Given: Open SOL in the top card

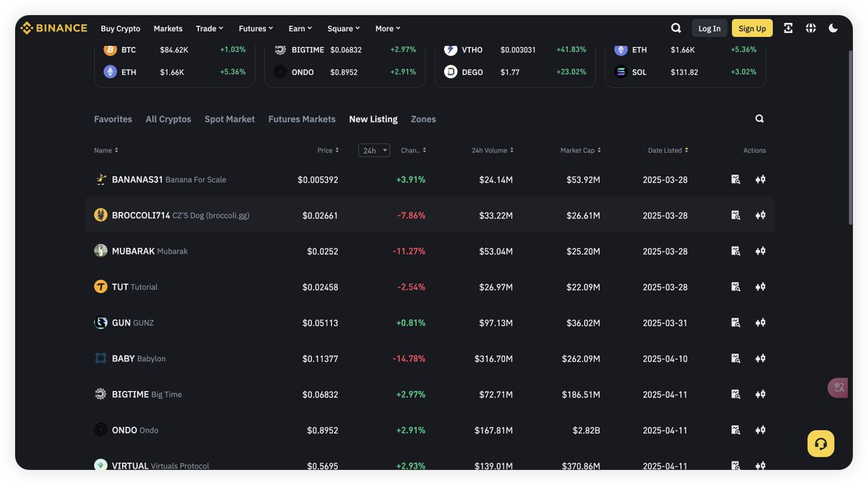Looking at the screenshot, I should click(686, 72).
